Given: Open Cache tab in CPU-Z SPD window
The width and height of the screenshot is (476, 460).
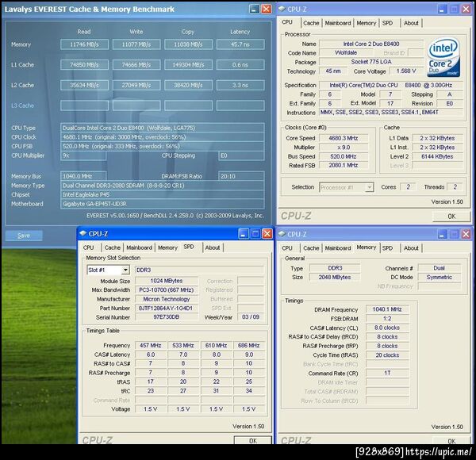Looking at the screenshot, I should (x=113, y=247).
